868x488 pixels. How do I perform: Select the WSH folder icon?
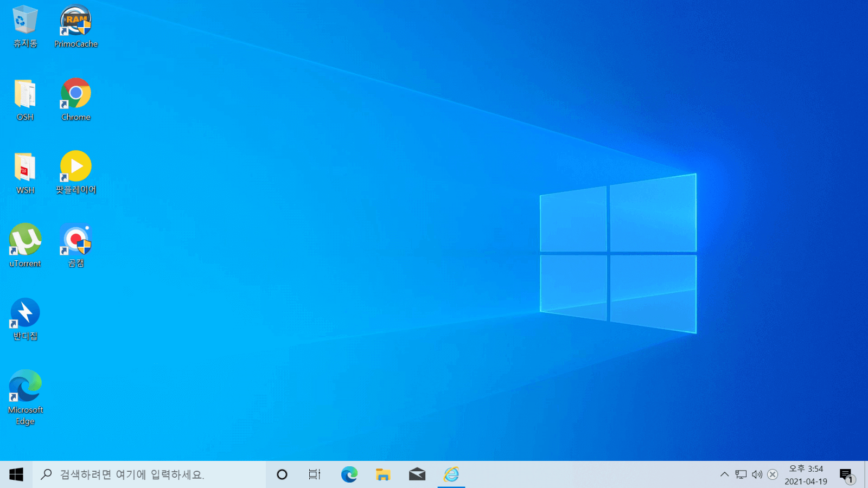click(x=25, y=173)
